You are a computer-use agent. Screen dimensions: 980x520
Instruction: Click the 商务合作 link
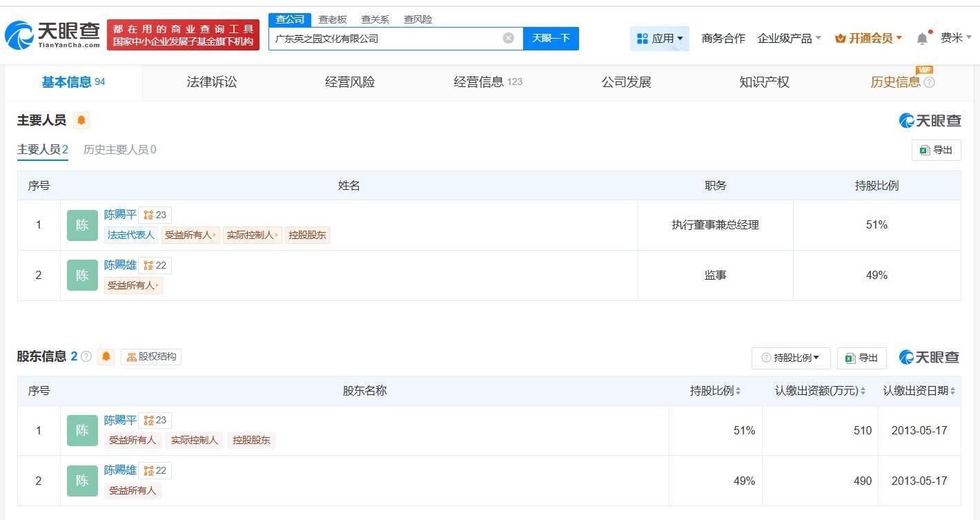(723, 39)
